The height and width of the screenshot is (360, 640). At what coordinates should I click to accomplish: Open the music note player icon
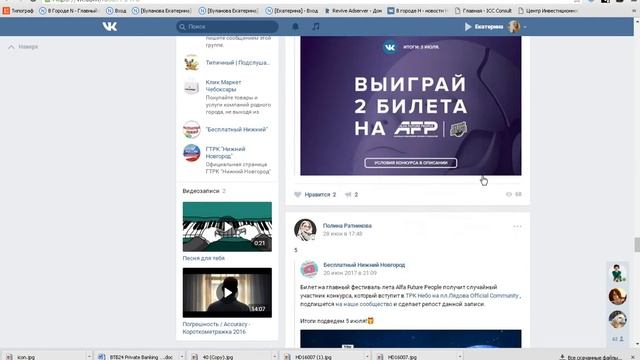coord(316,27)
